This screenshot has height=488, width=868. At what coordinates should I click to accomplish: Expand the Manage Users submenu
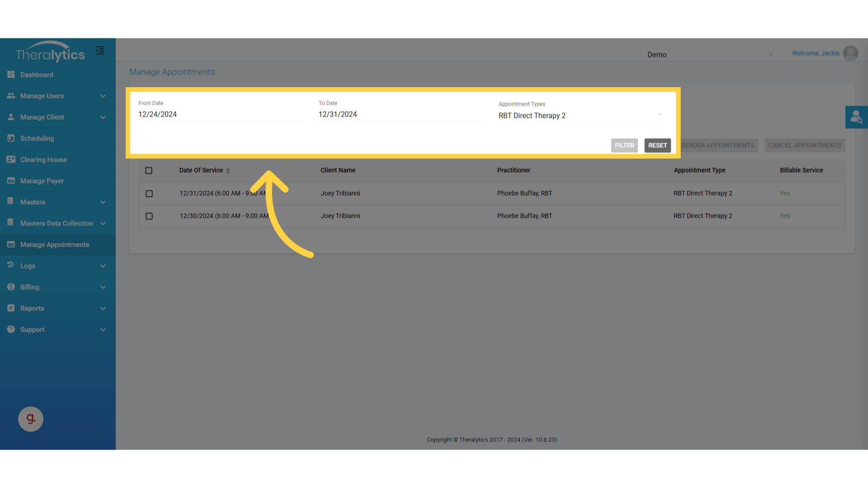pos(103,96)
